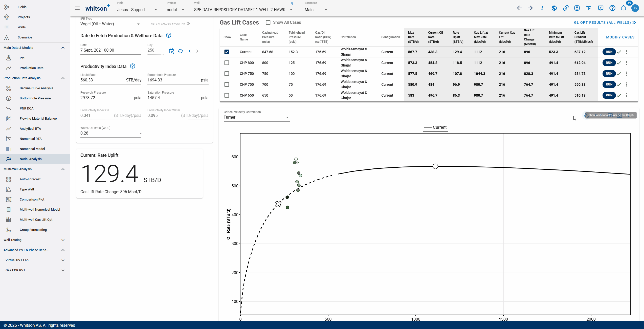Collapse the Production Data Analysis section
This screenshot has width=644, height=329.
click(x=63, y=78)
